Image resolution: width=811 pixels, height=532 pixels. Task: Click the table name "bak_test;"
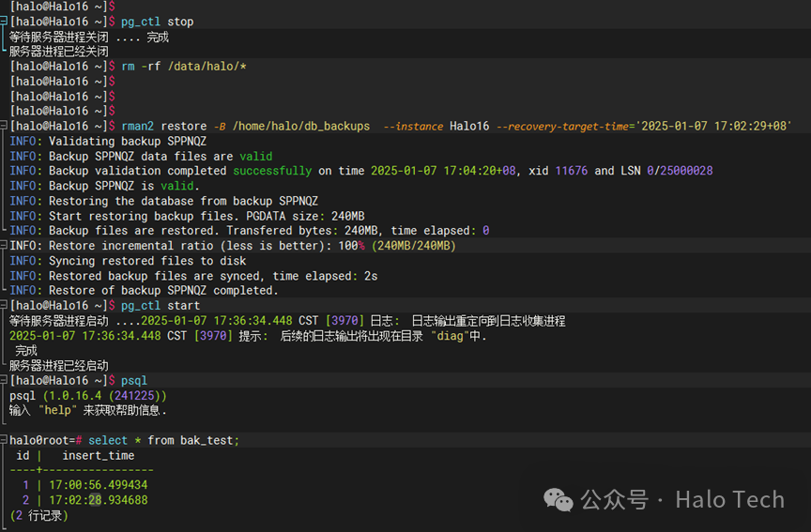click(x=210, y=440)
